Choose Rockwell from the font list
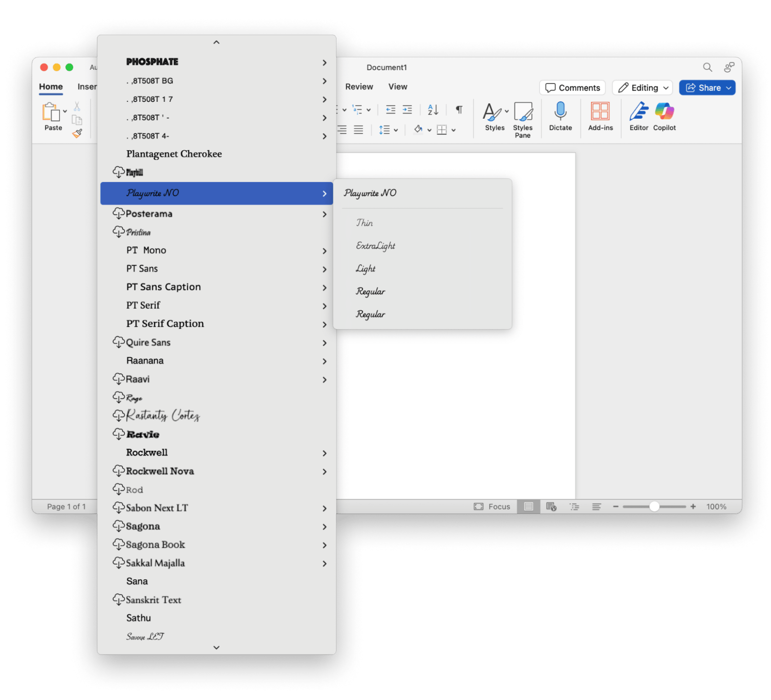771x700 pixels. pyautogui.click(x=147, y=453)
